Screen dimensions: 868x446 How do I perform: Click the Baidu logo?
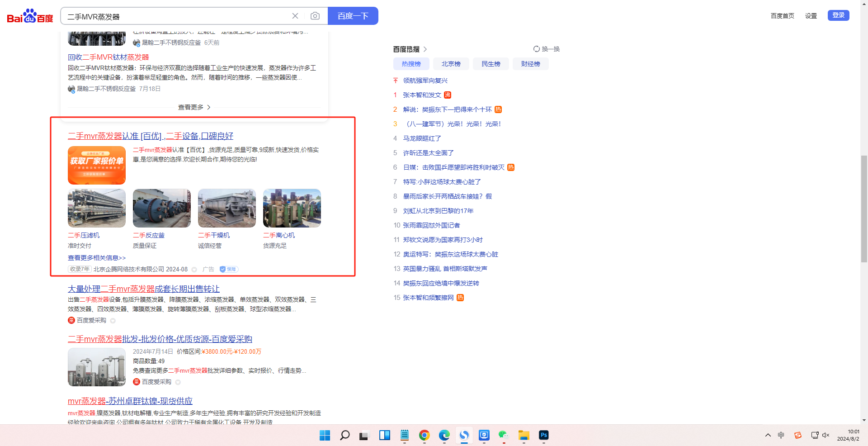tap(30, 16)
